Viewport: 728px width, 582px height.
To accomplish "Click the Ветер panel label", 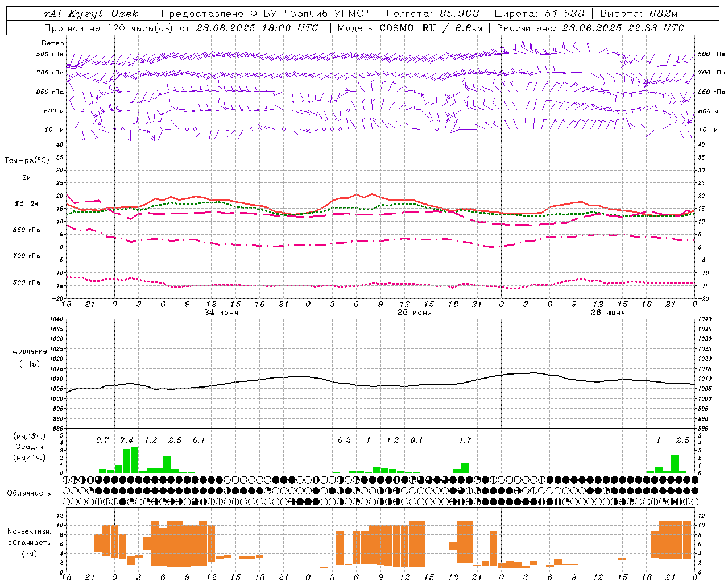I will tap(53, 43).
